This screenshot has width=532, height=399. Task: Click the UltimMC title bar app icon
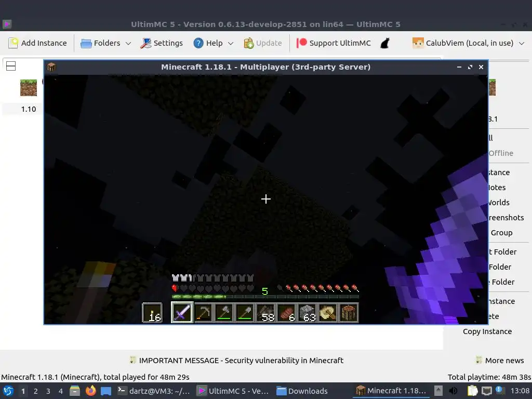coord(7,24)
